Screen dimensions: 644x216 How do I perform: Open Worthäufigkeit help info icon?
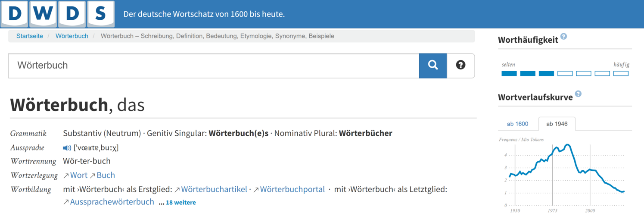563,37
